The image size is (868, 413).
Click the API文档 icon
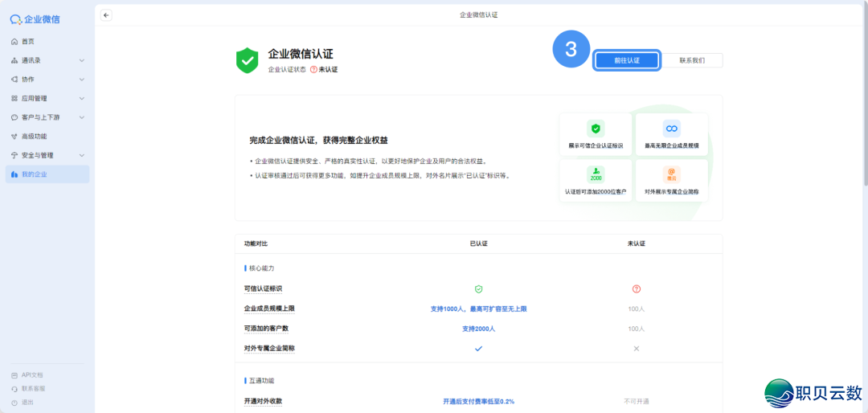click(x=14, y=374)
